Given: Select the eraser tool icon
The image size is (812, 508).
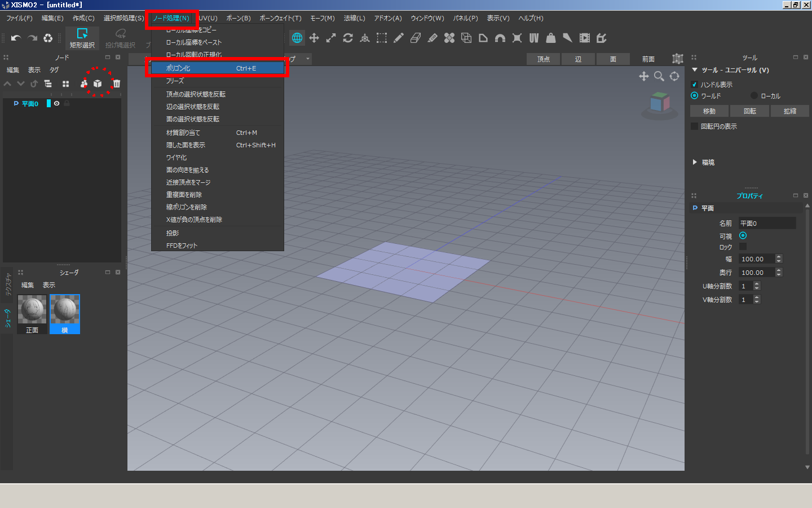Looking at the screenshot, I should [x=416, y=38].
